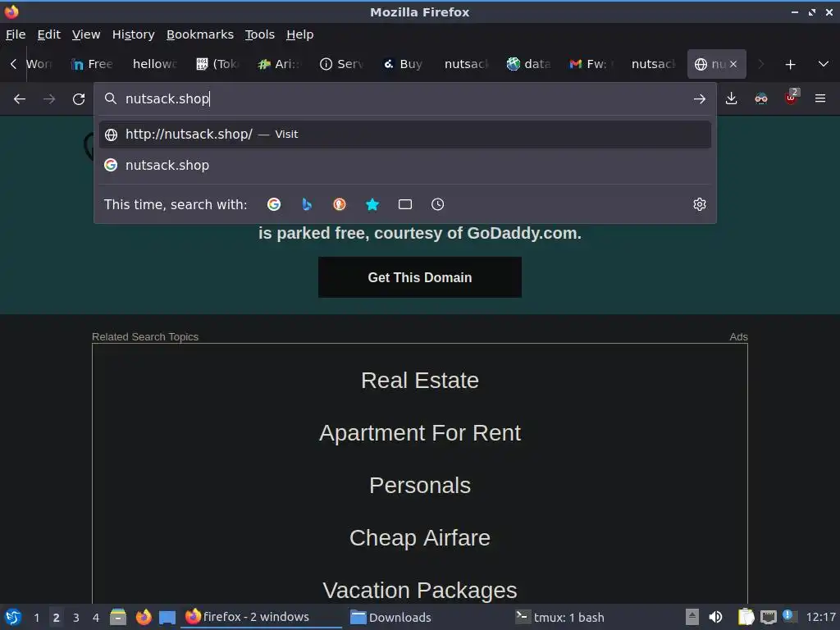The image size is (840, 630).
Task: Open the Apartment For Rent link
Action: tap(419, 433)
